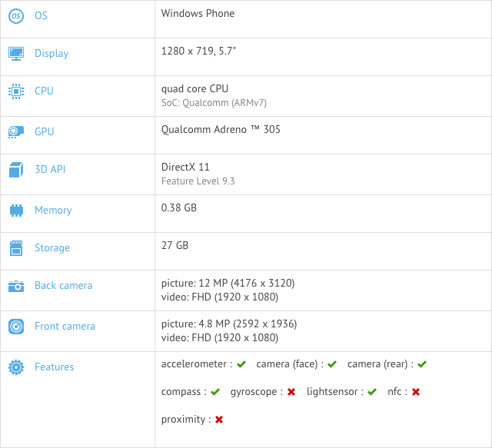Click the accelerometer green checkmark
Image resolution: width=492 pixels, height=448 pixels.
click(x=241, y=364)
